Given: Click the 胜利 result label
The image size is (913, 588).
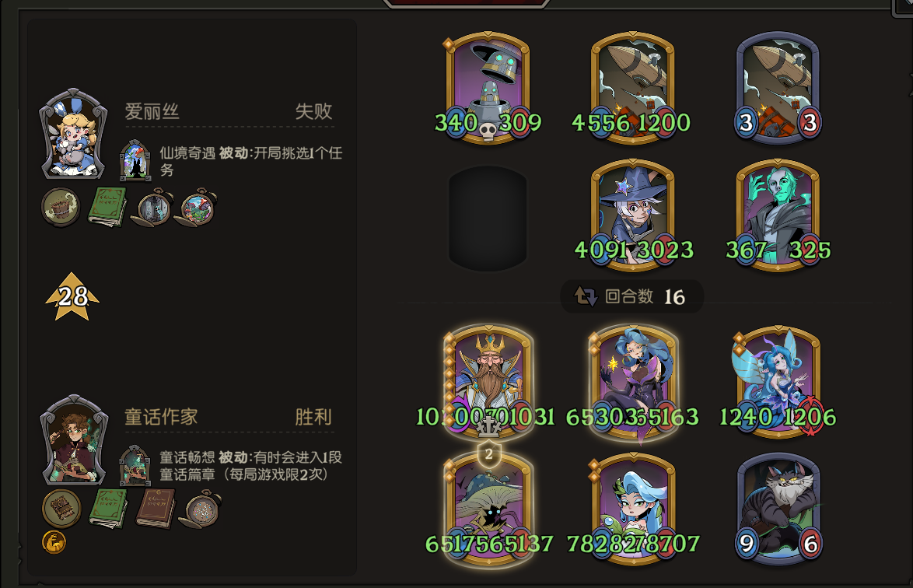Looking at the screenshot, I should 313,417.
